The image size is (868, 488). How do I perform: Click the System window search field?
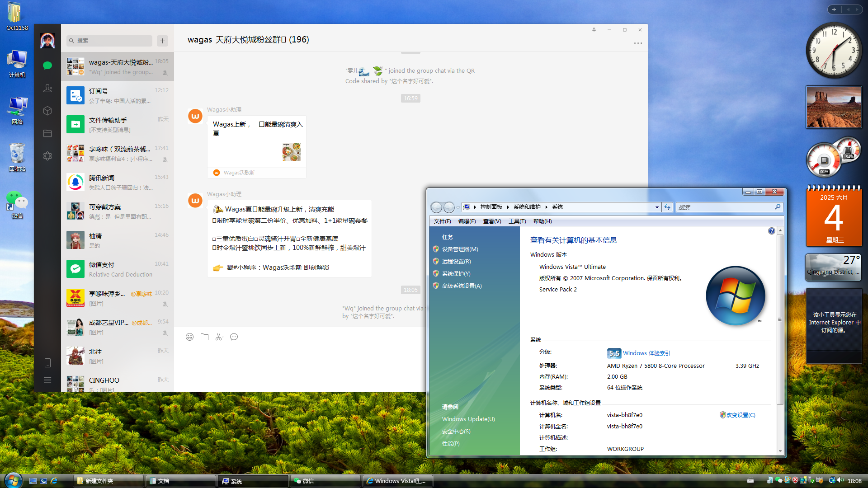pos(729,207)
